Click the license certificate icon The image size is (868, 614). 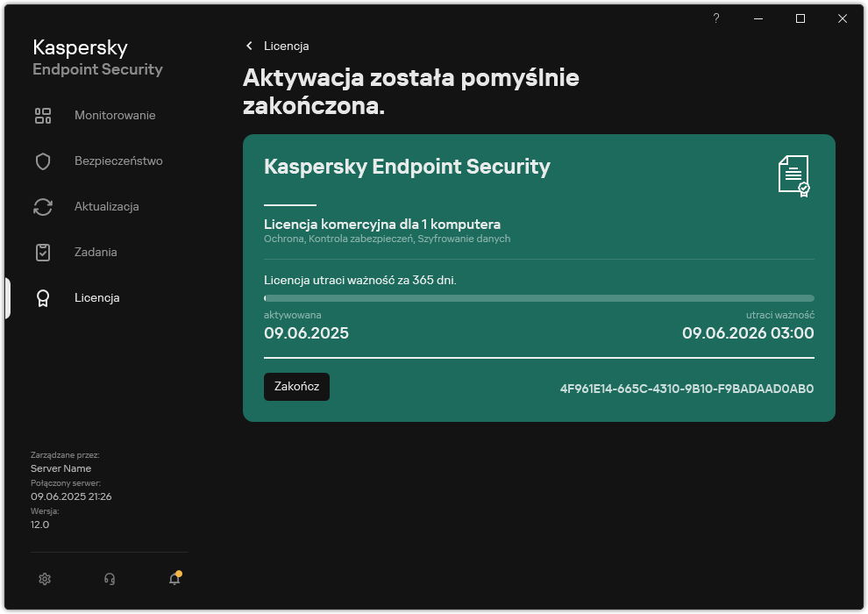793,176
